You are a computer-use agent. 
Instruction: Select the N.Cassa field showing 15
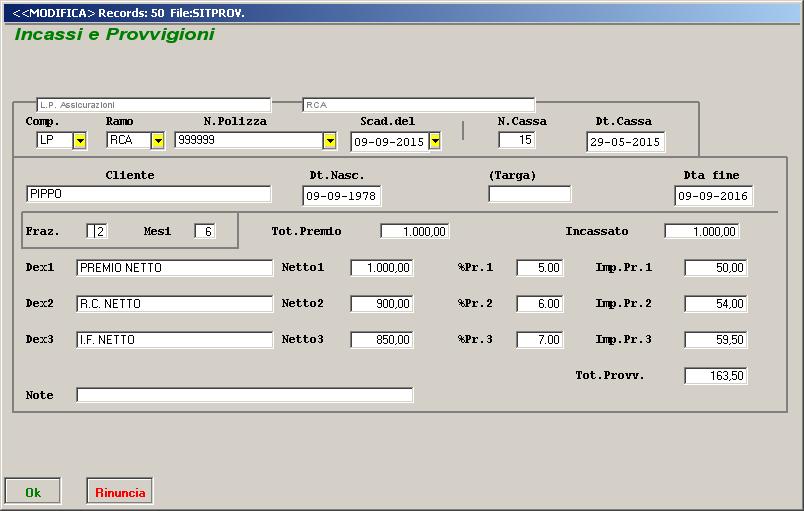click(x=517, y=140)
